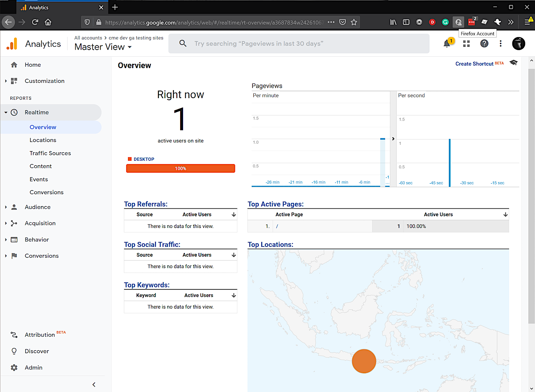Open the Top Keywords link
The width and height of the screenshot is (535, 392).
pyautogui.click(x=147, y=285)
